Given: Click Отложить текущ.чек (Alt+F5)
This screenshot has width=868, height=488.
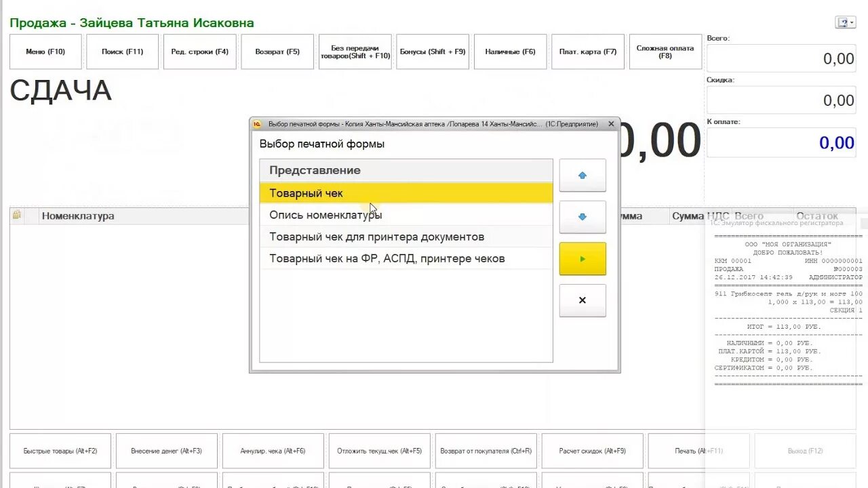Looking at the screenshot, I should point(380,451).
